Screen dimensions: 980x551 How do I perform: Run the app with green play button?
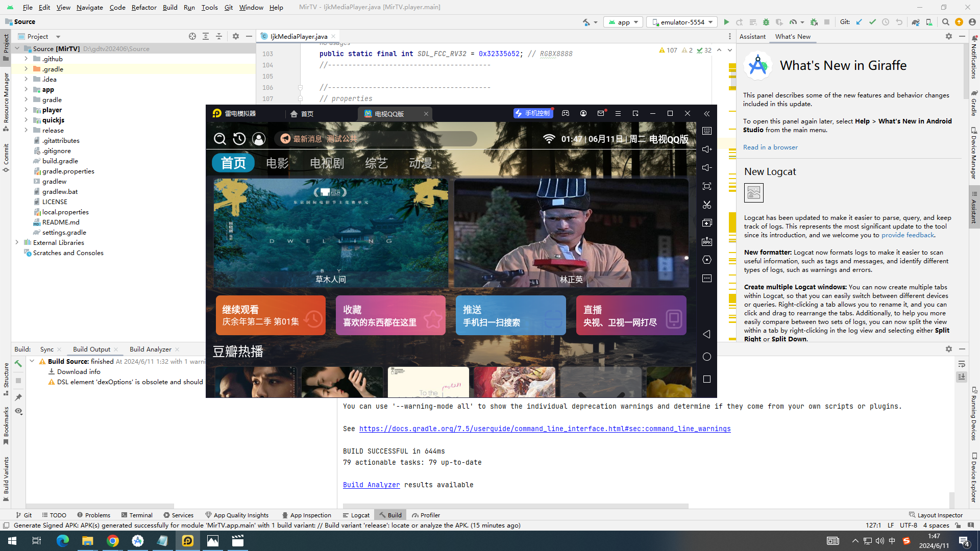tap(726, 22)
